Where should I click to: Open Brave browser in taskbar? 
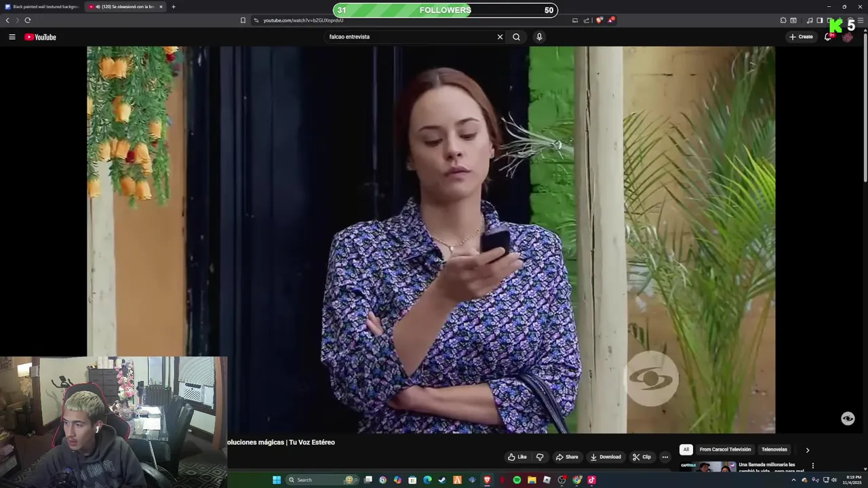point(487,480)
